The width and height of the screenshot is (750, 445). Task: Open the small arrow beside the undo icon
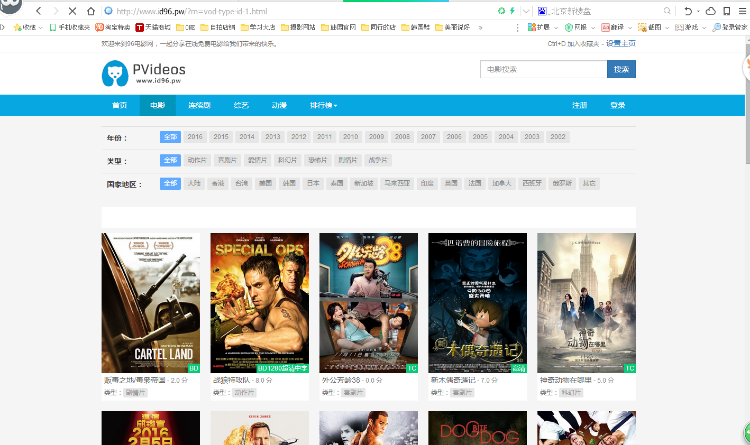pos(698,11)
